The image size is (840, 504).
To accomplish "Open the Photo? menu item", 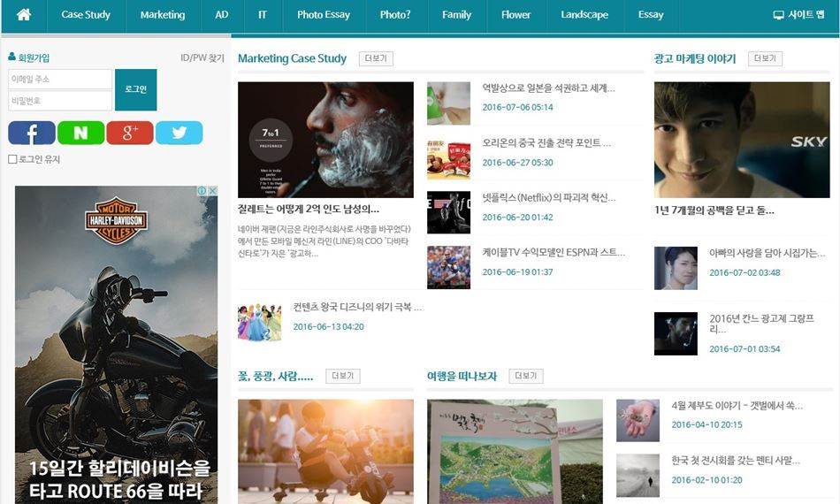I will click(395, 14).
